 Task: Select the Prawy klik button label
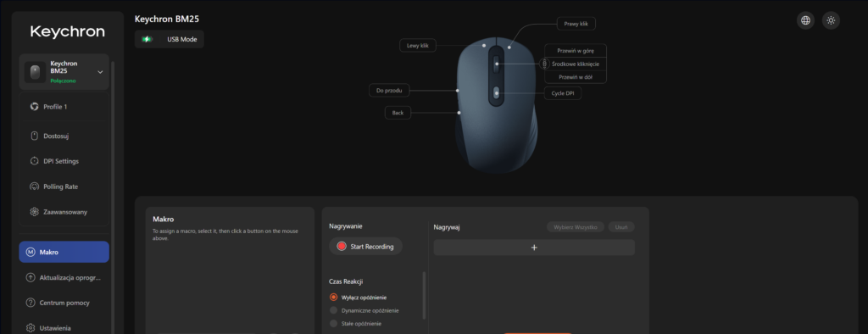(576, 24)
